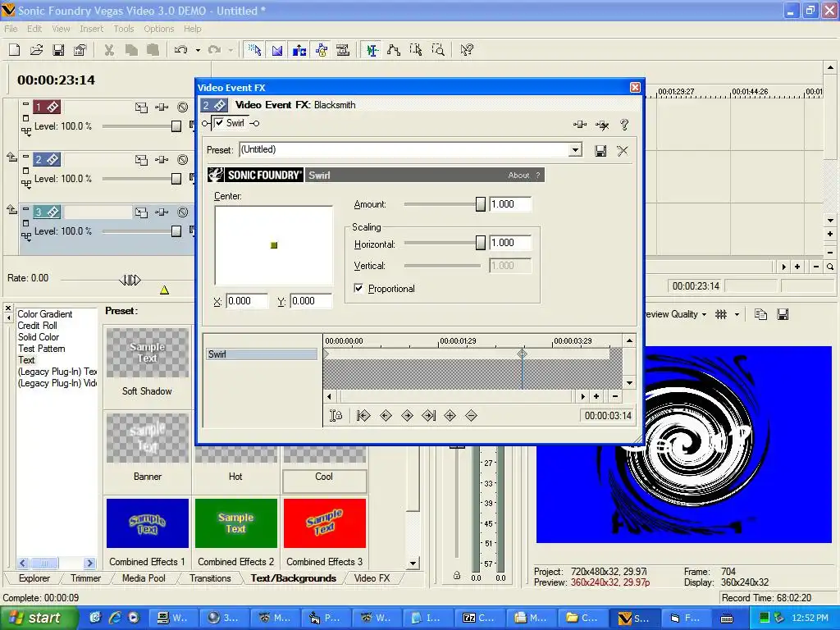Click the What's This Help icon
Image resolution: width=840 pixels, height=630 pixels.
[467, 50]
